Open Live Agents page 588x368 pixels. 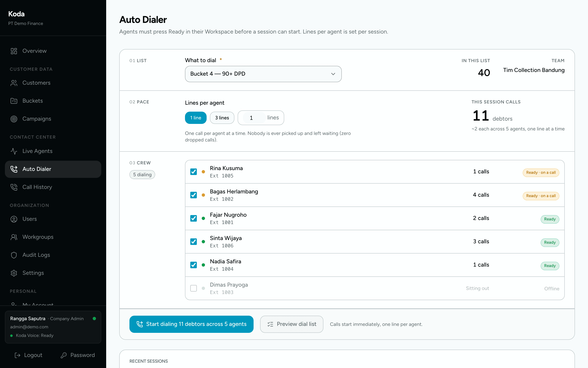[x=53, y=151]
